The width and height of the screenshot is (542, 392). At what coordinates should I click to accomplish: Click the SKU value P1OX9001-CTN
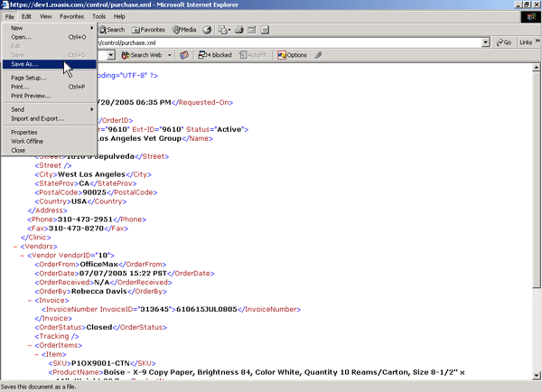[100, 363]
